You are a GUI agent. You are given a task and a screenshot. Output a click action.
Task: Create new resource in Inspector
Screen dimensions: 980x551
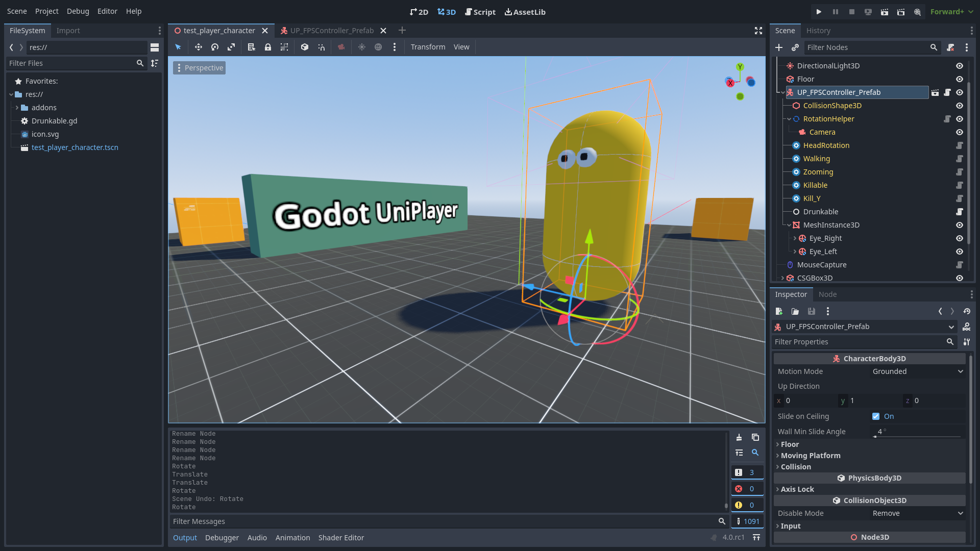pyautogui.click(x=779, y=311)
